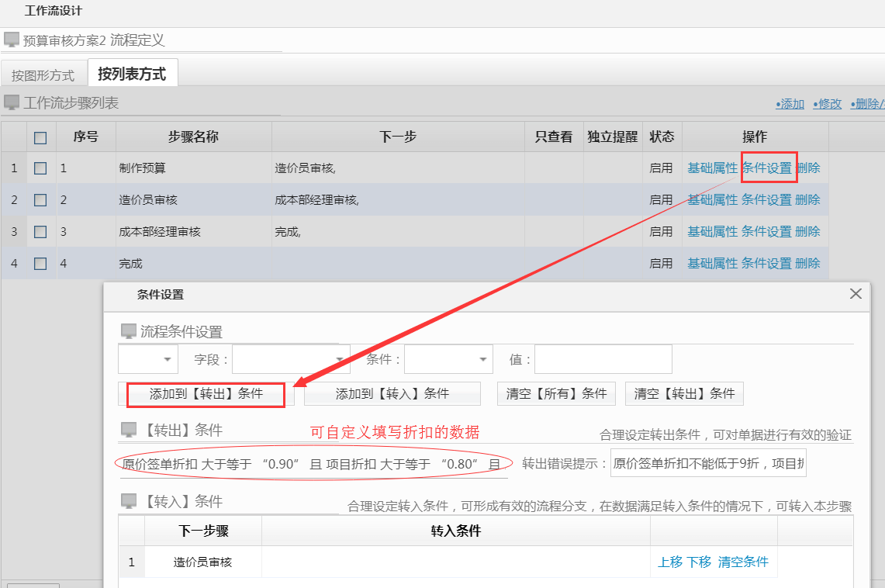
Task: Close the 条件设置 dialog with X
Action: pos(856,294)
